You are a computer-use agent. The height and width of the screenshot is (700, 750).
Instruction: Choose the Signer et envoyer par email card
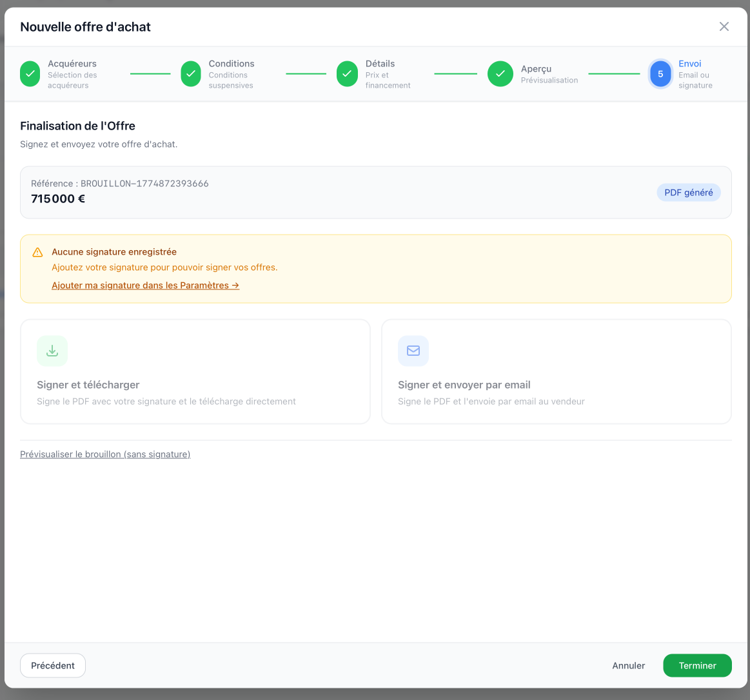(557, 371)
